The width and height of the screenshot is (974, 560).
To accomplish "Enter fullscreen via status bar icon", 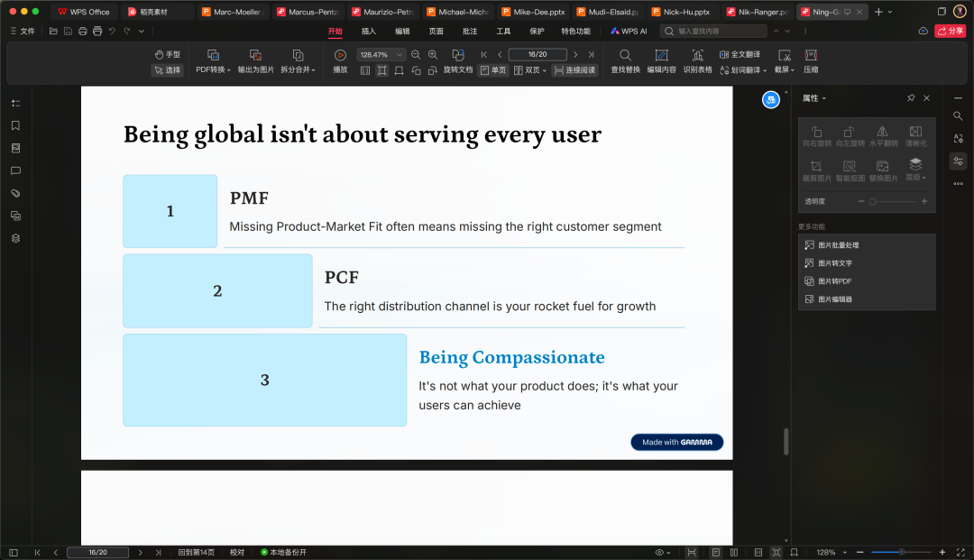I will [960, 552].
